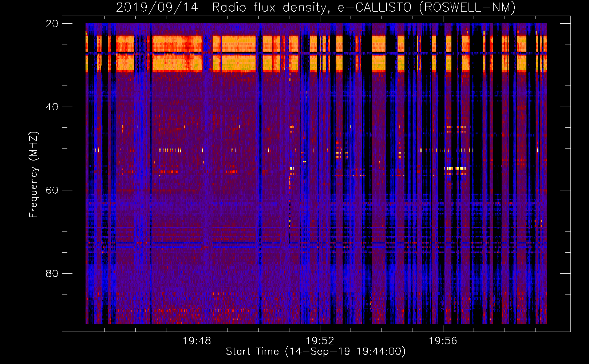Click the x-axis label "Start Time (14-Sep-19 19:44:00)"
589x364 pixels.
(316, 352)
